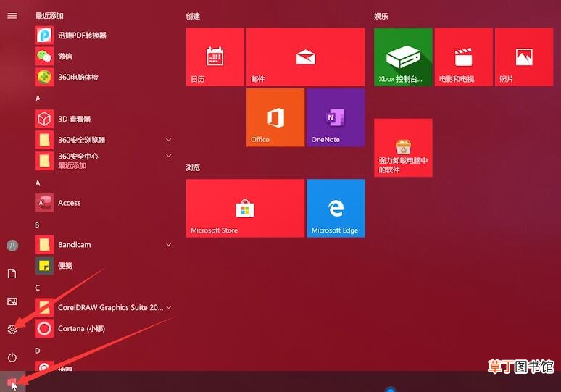Launch the Microsoft Edge tile
This screenshot has height=392, width=561.
coord(336,208)
